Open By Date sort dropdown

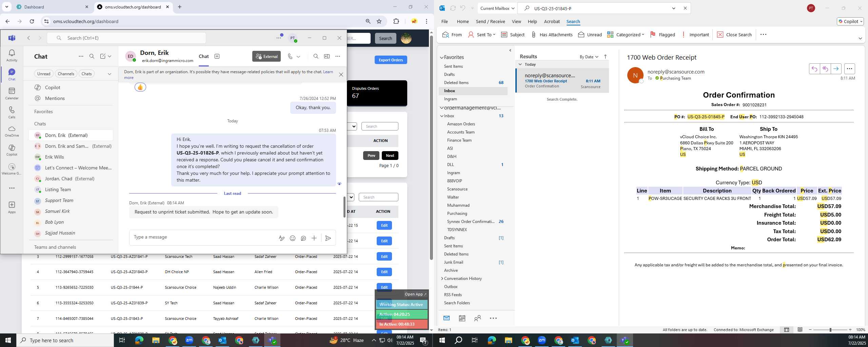589,57
